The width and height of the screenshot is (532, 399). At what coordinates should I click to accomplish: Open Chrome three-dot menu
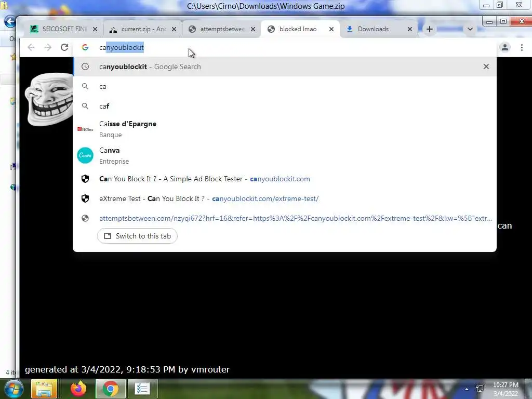click(x=522, y=47)
